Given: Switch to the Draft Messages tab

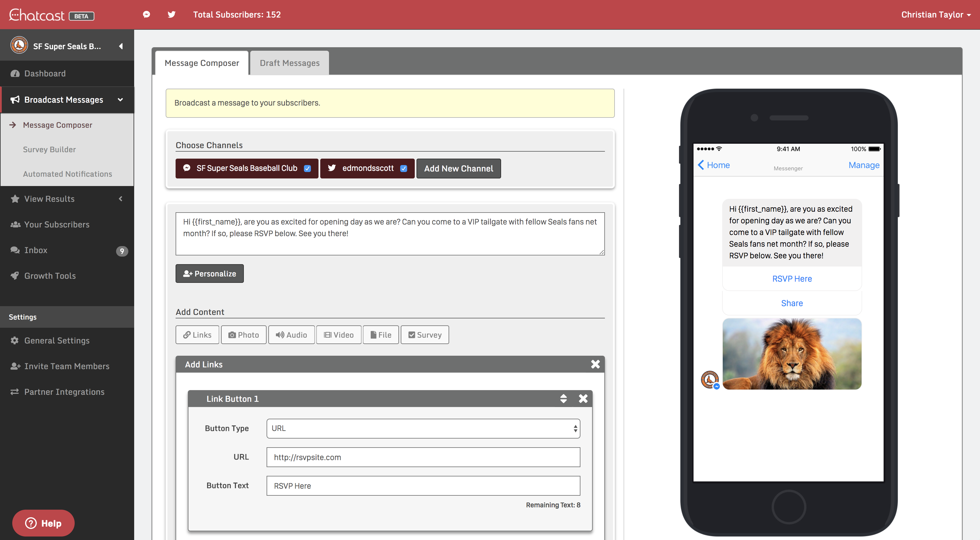Looking at the screenshot, I should 290,63.
